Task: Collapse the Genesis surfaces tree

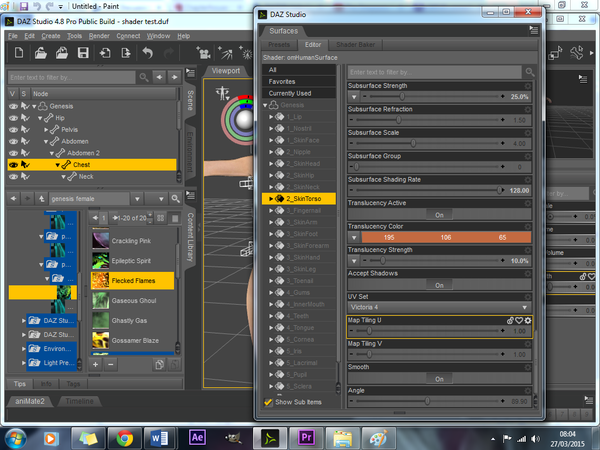Action: [265, 105]
